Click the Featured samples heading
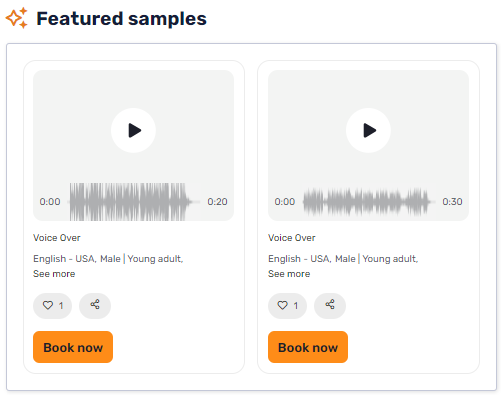This screenshot has width=501, height=395. click(121, 19)
